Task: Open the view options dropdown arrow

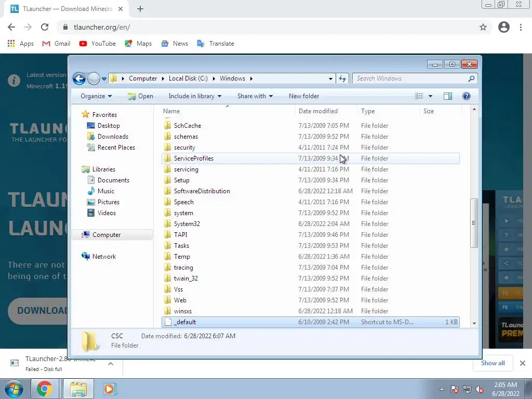Action: click(x=430, y=96)
